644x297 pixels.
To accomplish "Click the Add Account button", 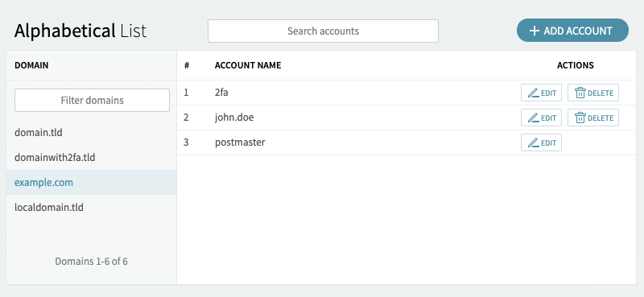I will (572, 31).
